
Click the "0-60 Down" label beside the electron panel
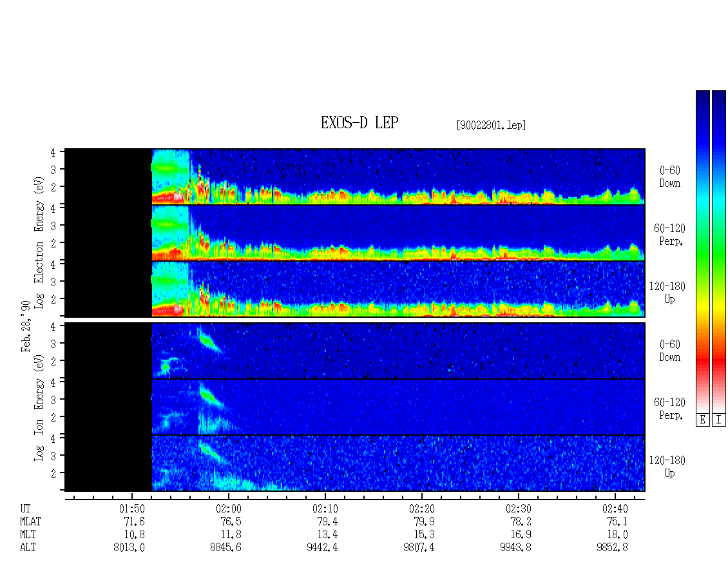click(669, 177)
